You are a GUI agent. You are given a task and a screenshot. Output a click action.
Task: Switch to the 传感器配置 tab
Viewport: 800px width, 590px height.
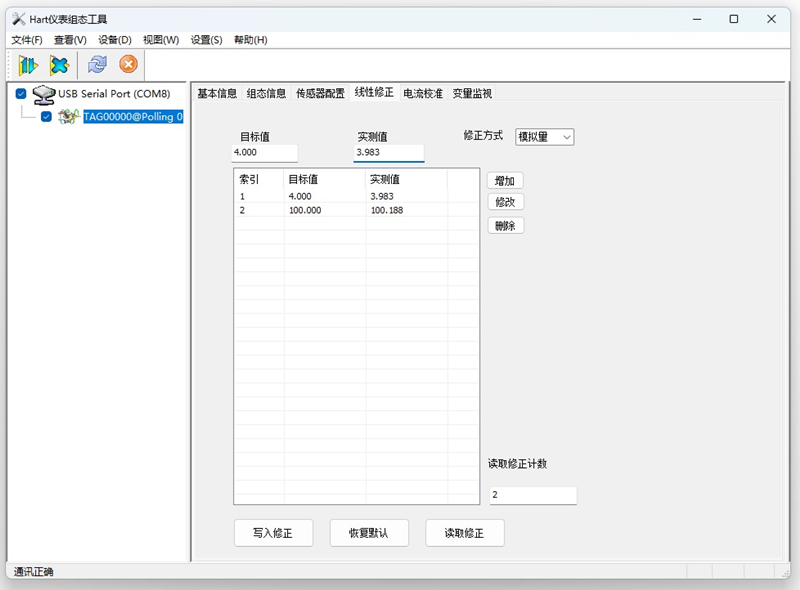[320, 93]
